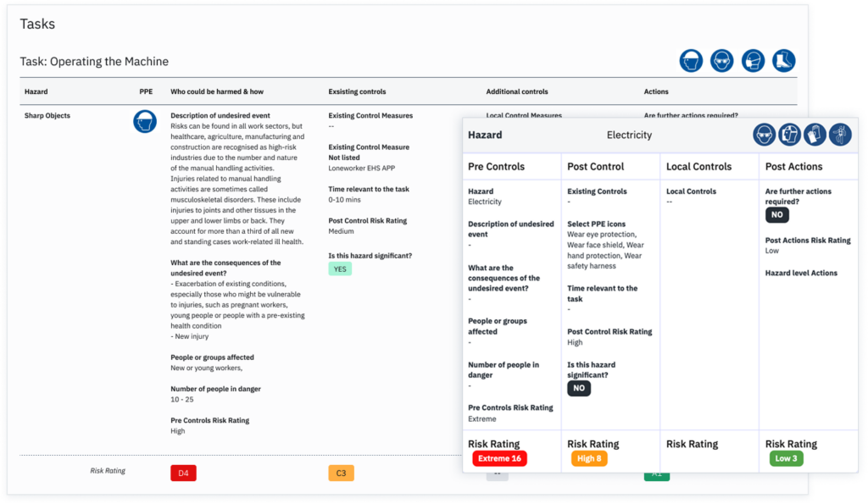The height and width of the screenshot is (504, 868).
Task: Click the eye protection icon beside the task title
Action: [722, 61]
